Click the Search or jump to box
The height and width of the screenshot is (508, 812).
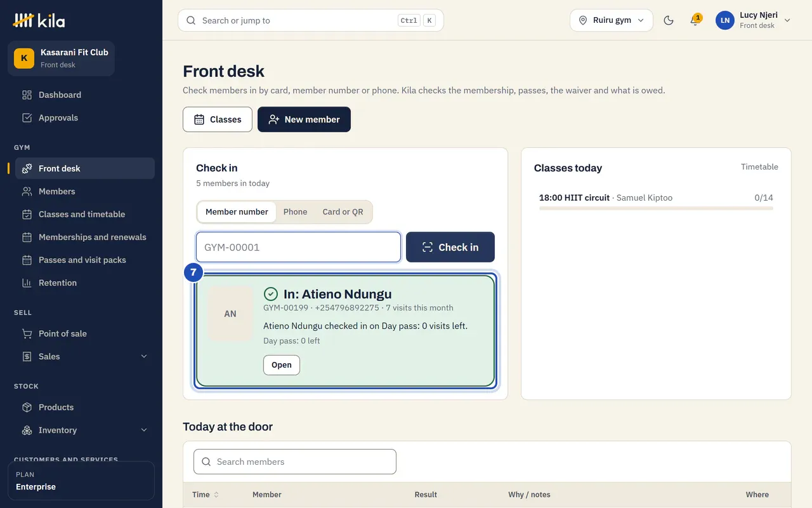[x=311, y=20]
